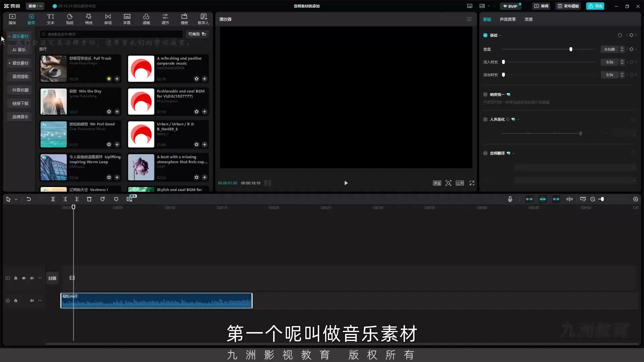
Task: Open the 贴纸 stickers panel
Action: tap(69, 19)
